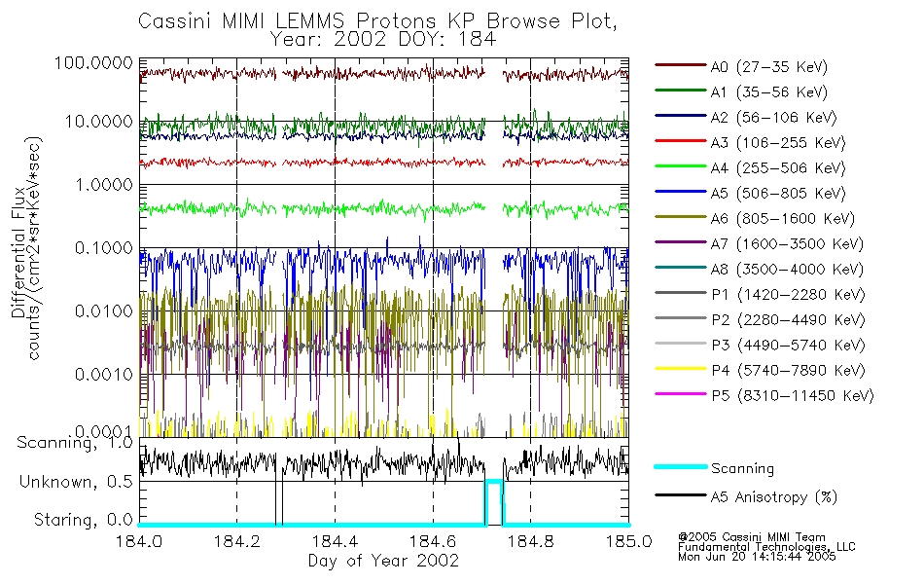This screenshot has height=584, width=924.
Task: Select the A3 (106-255 KeV) red legend line
Action: 681,141
